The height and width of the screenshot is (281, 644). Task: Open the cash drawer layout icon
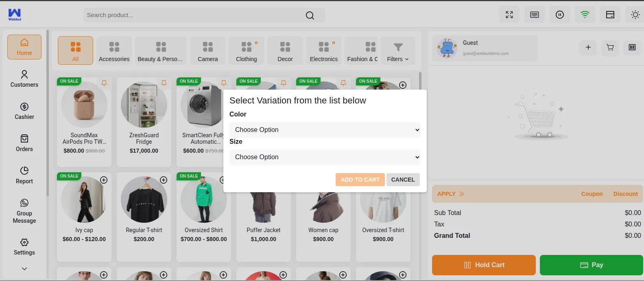click(x=610, y=15)
